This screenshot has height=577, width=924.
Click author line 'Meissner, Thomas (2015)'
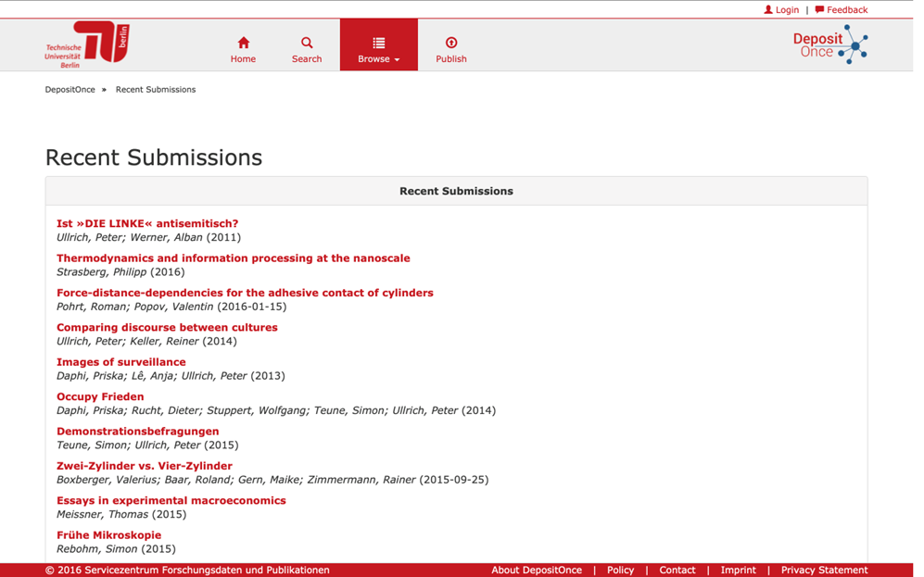pyautogui.click(x=121, y=515)
